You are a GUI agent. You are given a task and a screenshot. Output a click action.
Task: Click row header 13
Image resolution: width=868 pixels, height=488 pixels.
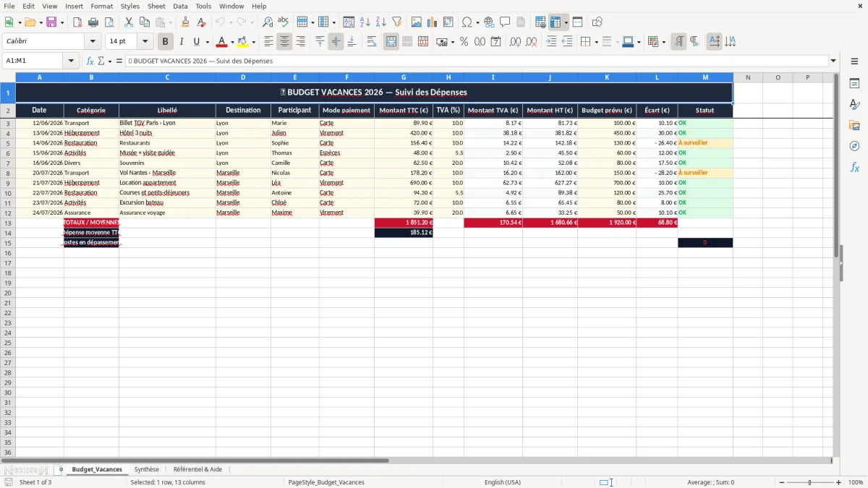[8, 223]
